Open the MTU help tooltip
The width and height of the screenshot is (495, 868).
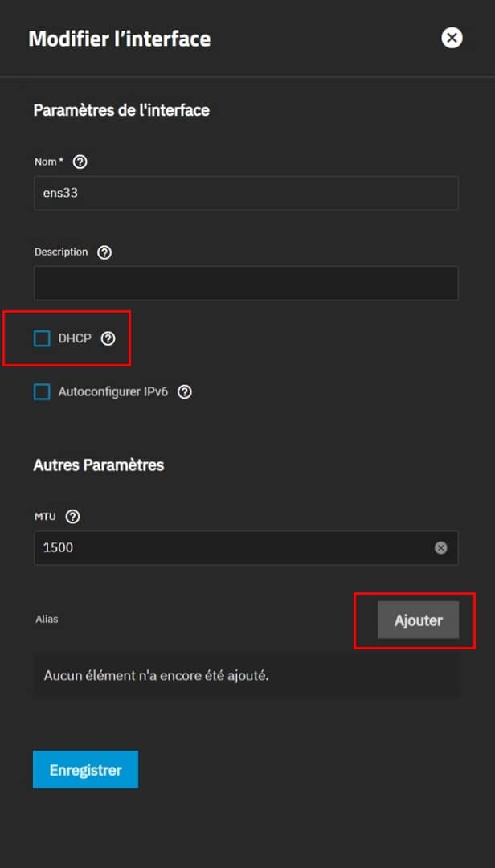(x=72, y=517)
